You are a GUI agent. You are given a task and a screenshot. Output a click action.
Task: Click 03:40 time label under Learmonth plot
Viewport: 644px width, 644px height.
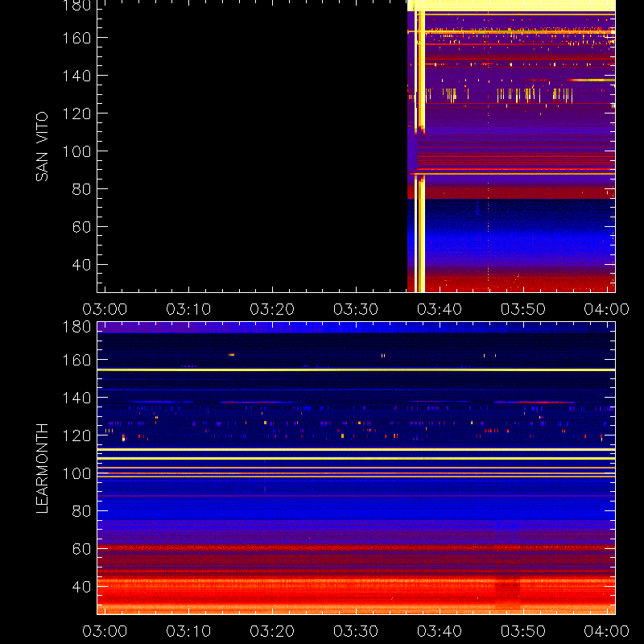(x=440, y=631)
